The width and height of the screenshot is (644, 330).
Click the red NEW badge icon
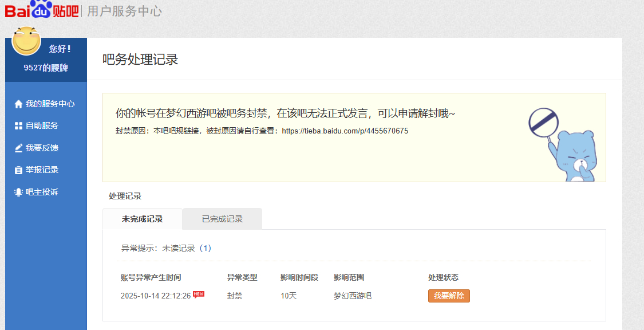pos(199,294)
